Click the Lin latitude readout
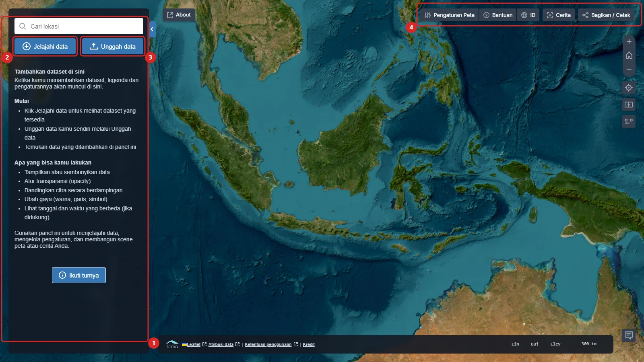 [515, 344]
